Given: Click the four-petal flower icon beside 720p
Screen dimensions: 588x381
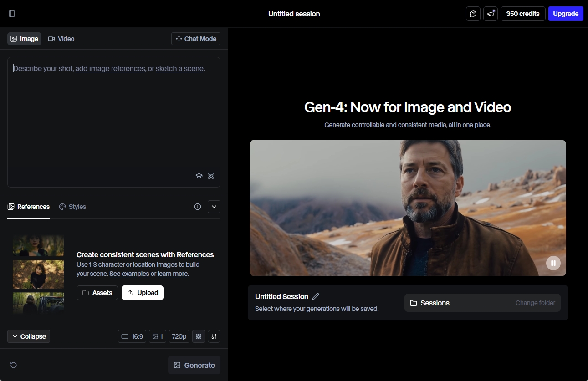Looking at the screenshot, I should [199, 336].
